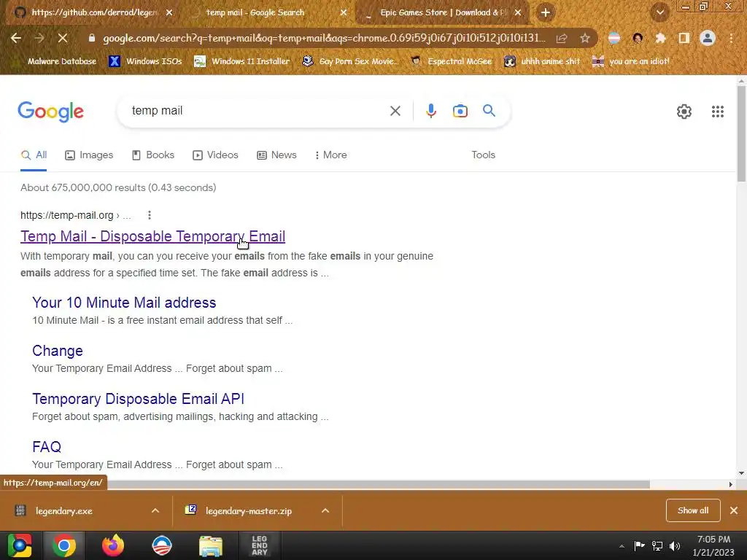Click the vertical page scrollbar thumb
This screenshot has width=747, height=560.
point(741,133)
